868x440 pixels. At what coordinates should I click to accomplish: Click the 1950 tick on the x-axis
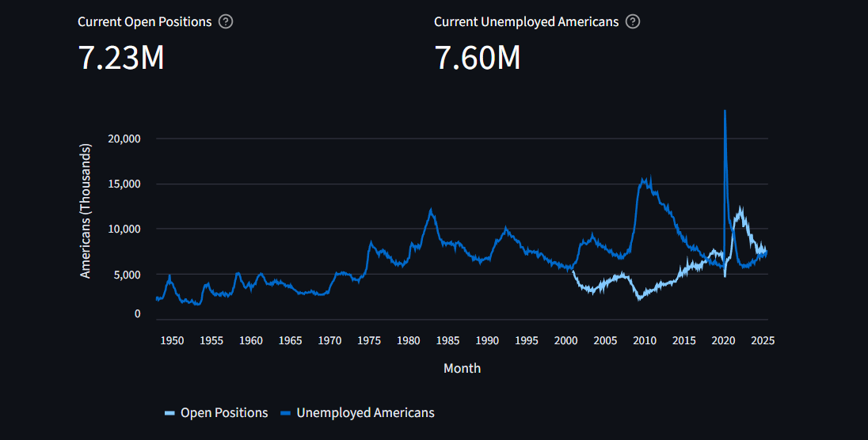[172, 340]
